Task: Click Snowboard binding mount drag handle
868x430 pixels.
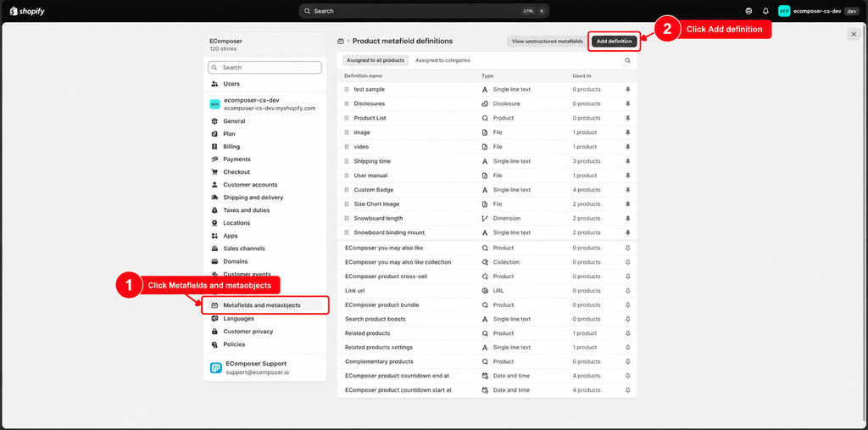Action: coord(347,232)
